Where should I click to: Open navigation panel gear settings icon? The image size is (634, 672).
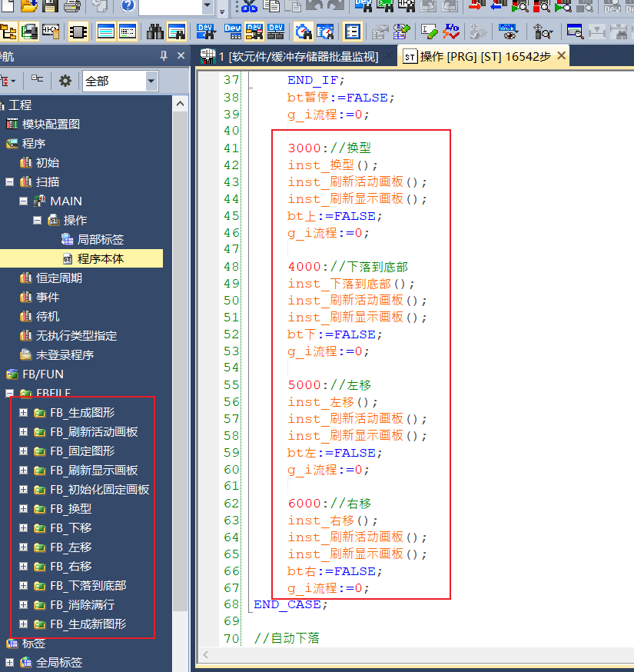tap(65, 81)
